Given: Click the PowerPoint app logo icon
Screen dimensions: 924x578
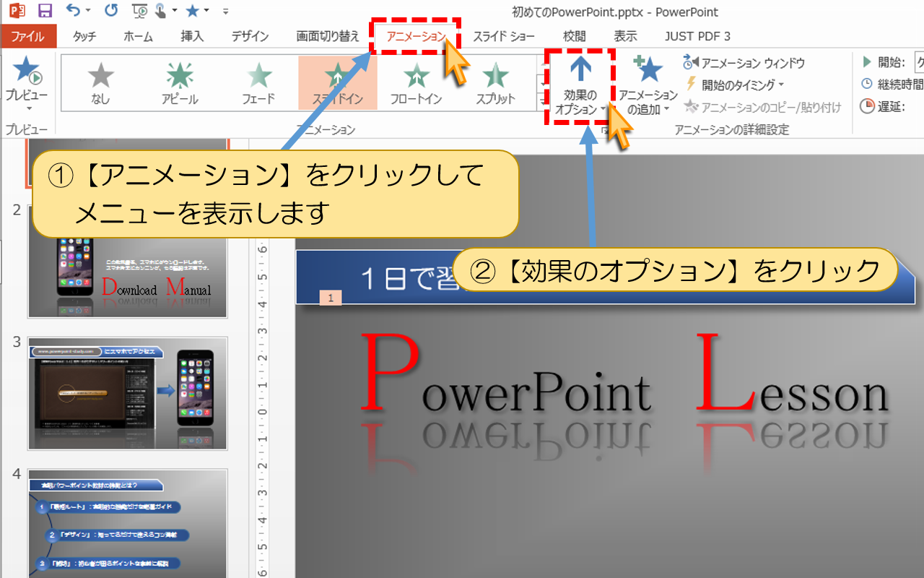Looking at the screenshot, I should [17, 11].
